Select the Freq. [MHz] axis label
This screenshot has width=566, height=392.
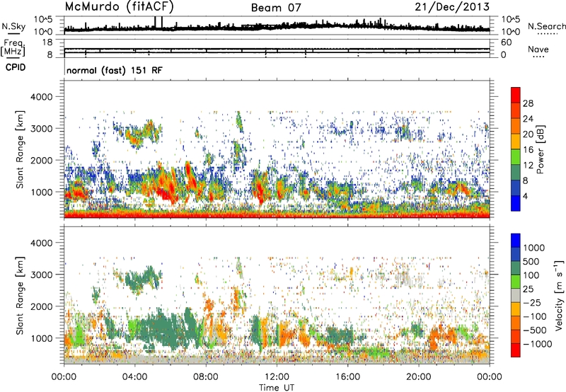click(x=13, y=48)
